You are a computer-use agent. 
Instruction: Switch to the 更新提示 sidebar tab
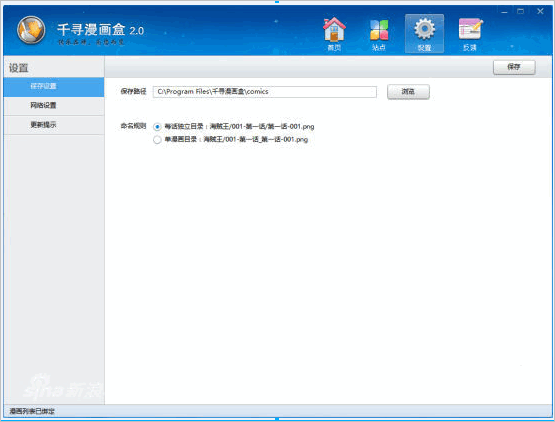point(54,125)
